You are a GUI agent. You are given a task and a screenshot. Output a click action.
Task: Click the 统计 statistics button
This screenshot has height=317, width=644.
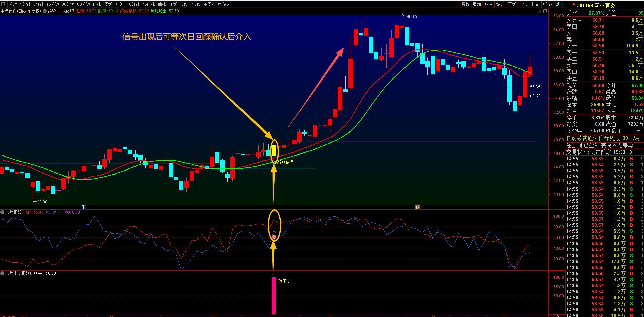click(x=500, y=4)
